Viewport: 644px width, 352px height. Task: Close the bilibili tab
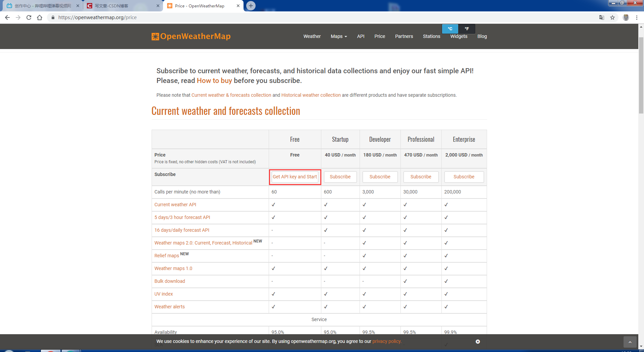point(77,6)
